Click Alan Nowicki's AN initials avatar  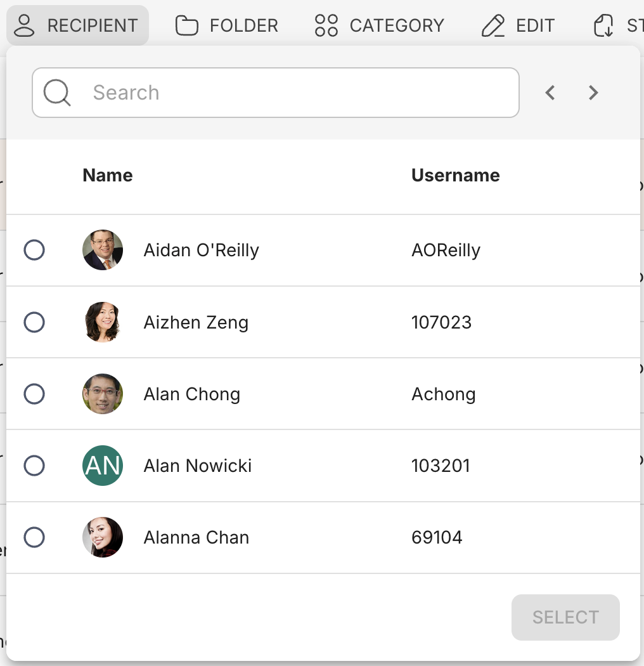103,466
